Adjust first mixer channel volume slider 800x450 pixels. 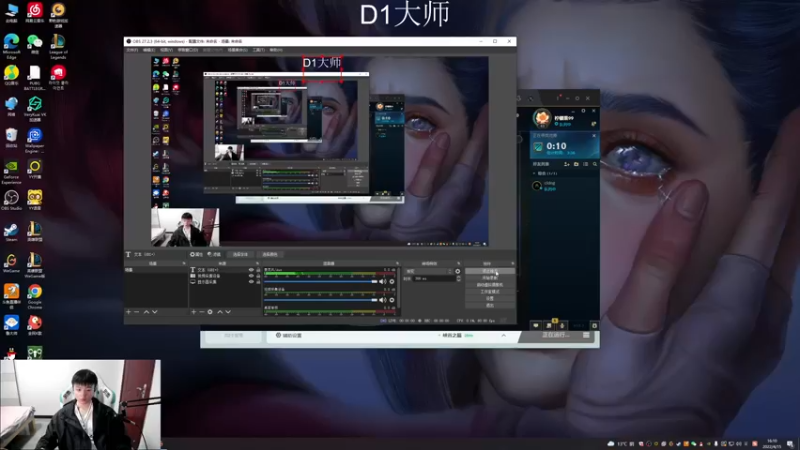pos(320,282)
